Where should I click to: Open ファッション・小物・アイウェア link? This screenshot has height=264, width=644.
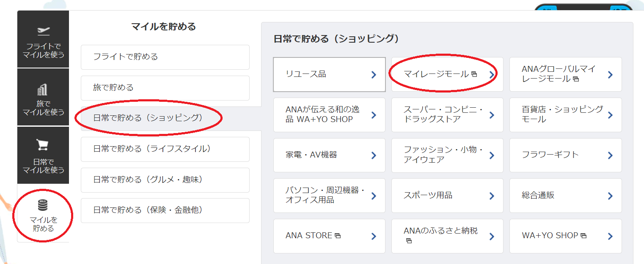click(447, 155)
